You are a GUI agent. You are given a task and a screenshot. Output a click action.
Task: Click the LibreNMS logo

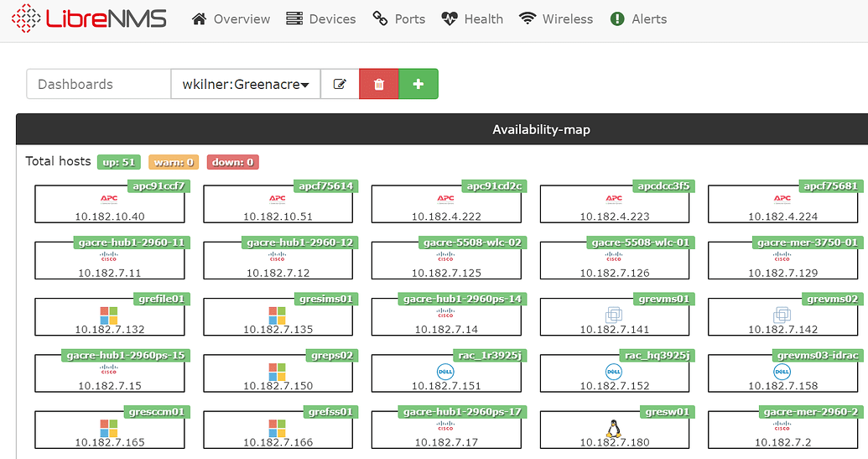click(x=90, y=18)
